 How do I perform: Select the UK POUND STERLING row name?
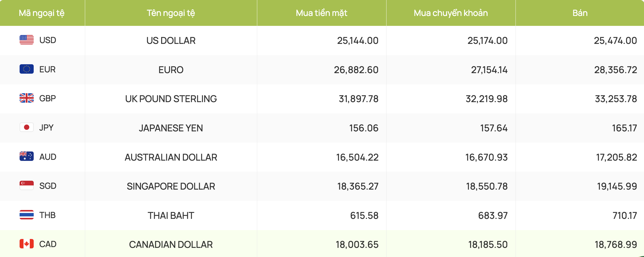(x=171, y=99)
